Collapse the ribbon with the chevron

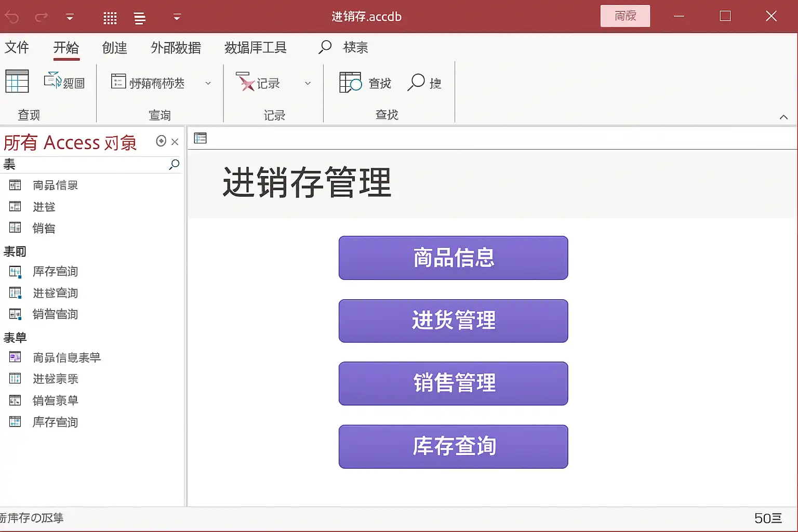[783, 117]
